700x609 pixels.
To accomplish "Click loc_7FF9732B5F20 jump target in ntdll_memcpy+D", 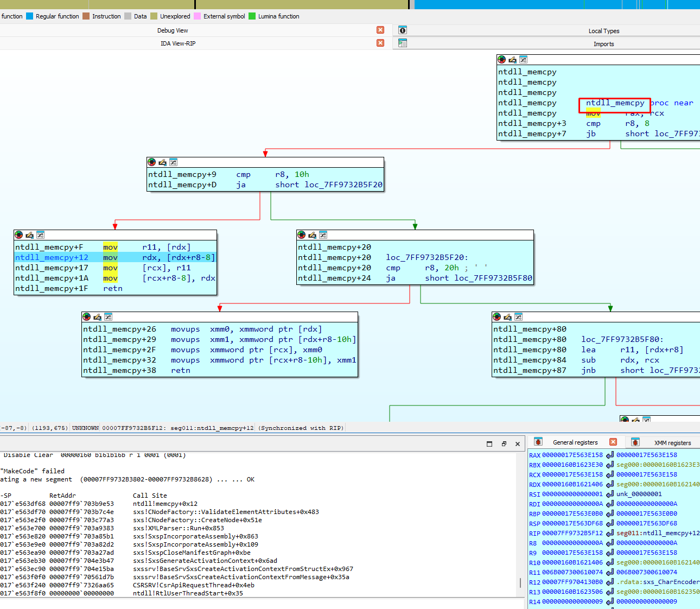I will [343, 185].
